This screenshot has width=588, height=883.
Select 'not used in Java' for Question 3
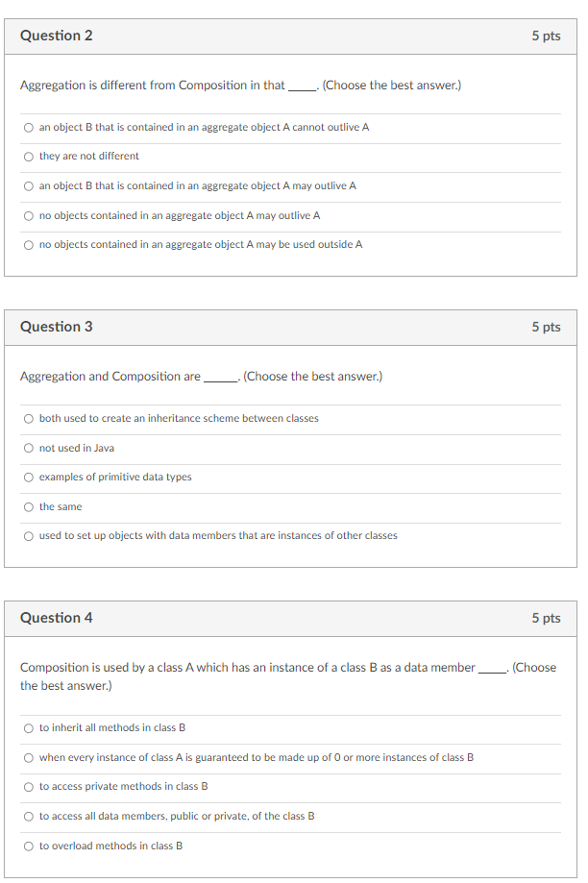[x=29, y=448]
